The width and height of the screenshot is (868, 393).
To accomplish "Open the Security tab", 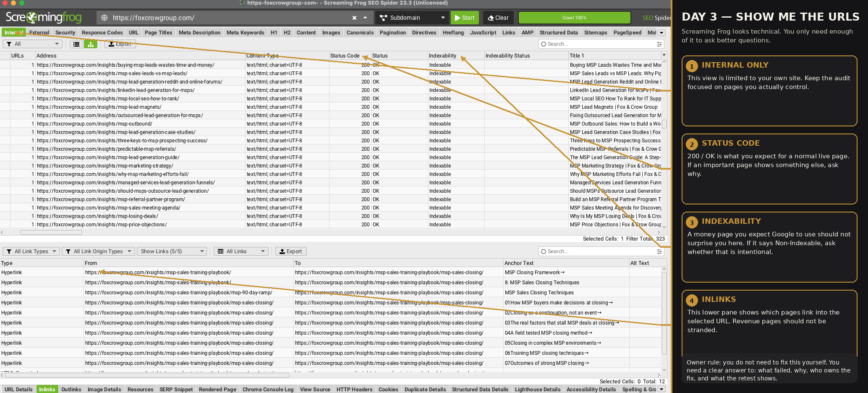I will coord(65,33).
